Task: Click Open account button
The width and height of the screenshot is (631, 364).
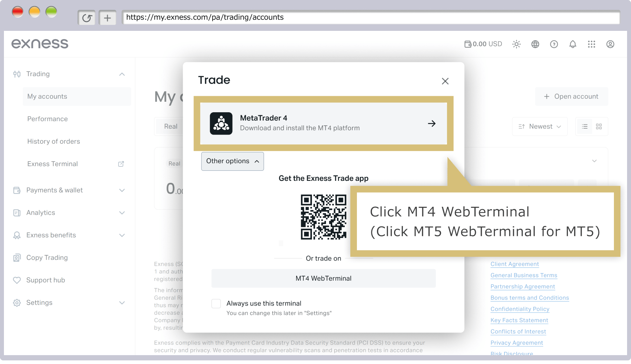Action: (572, 96)
